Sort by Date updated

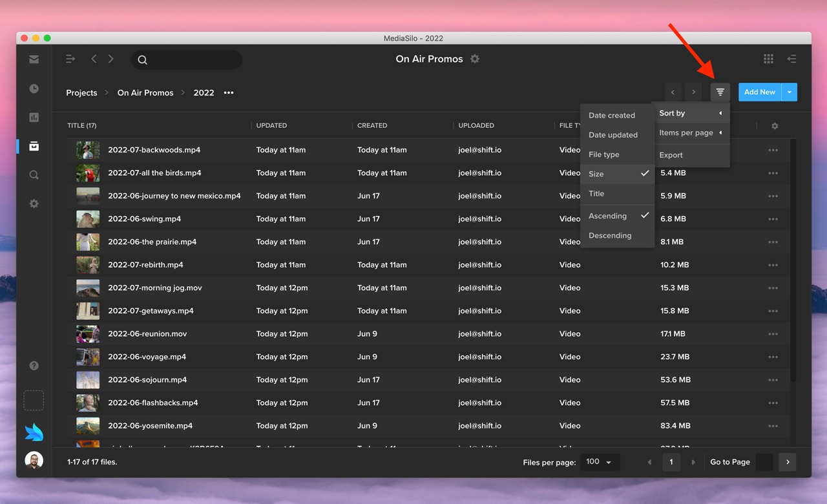click(x=618, y=135)
